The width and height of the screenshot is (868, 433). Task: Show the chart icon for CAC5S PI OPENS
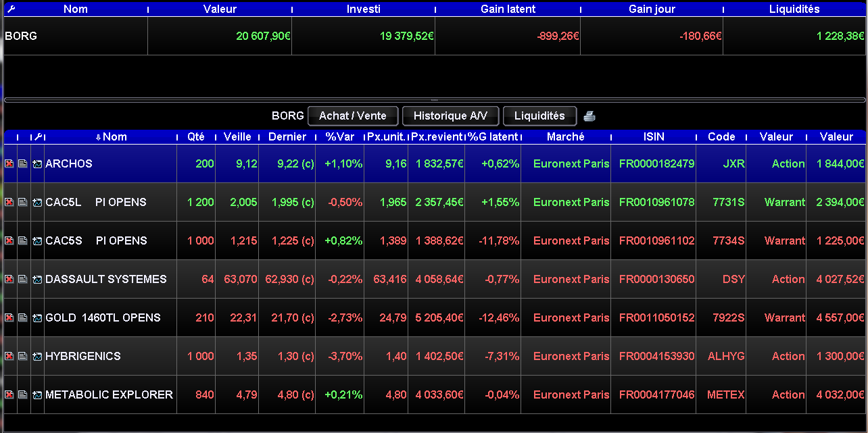(37, 240)
